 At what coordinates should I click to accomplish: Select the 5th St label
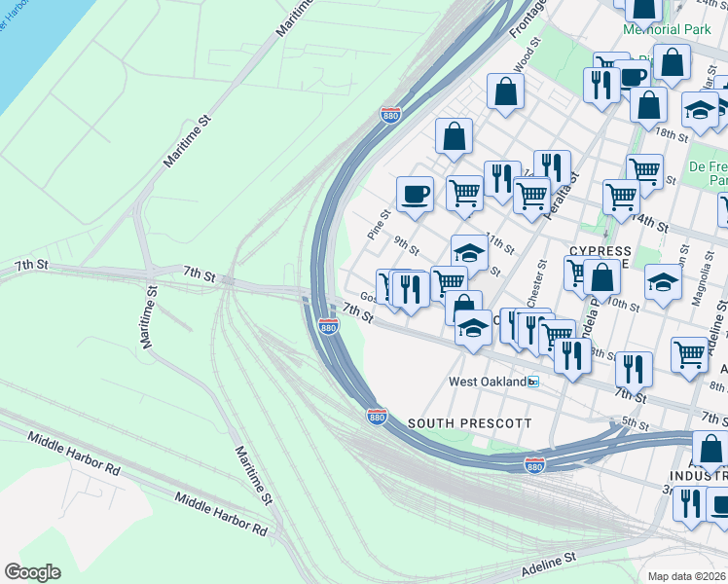tap(636, 423)
